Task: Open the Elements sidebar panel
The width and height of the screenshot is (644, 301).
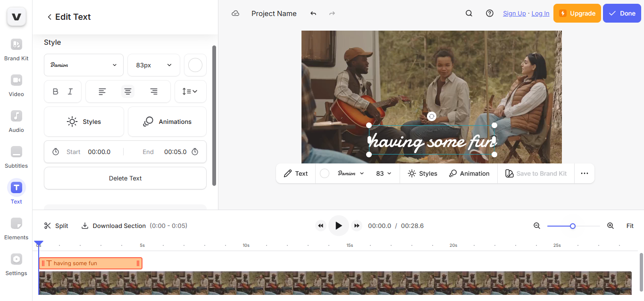Action: (17, 228)
